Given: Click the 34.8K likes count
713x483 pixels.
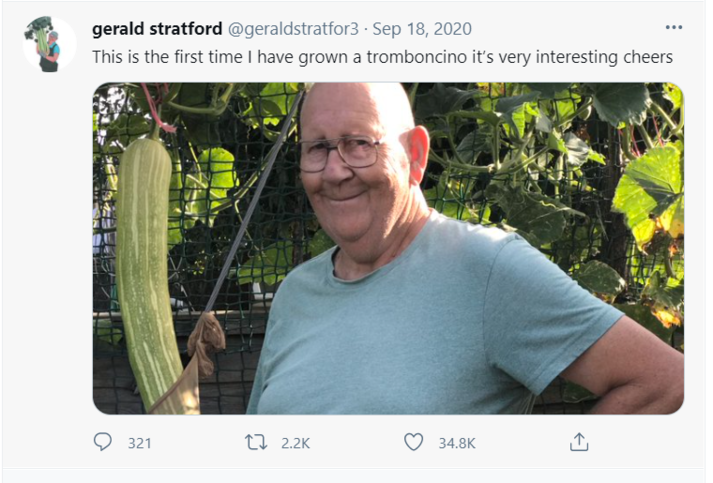Looking at the screenshot, I should (456, 442).
